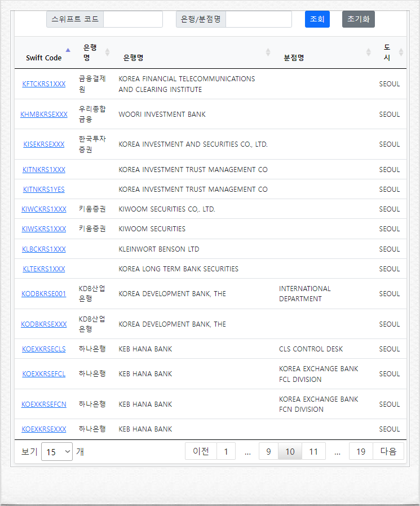420x506 pixels.
Task: Open KOEXKRSECLS swift code link
Action: [x=44, y=349]
